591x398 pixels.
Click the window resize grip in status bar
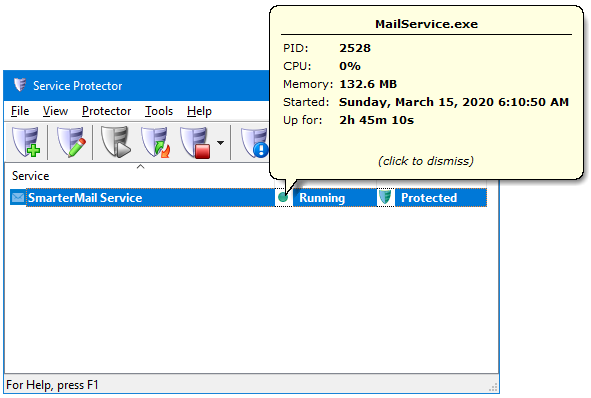[x=493, y=387]
